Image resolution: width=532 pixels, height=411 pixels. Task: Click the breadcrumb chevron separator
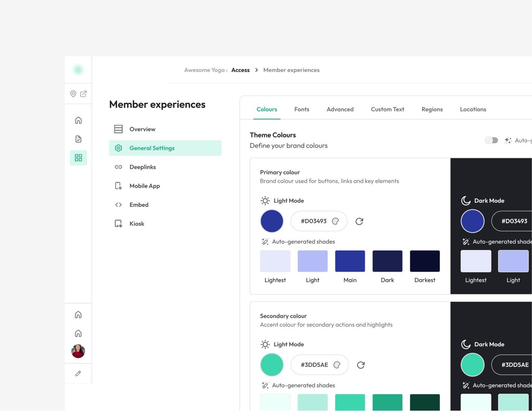click(256, 70)
